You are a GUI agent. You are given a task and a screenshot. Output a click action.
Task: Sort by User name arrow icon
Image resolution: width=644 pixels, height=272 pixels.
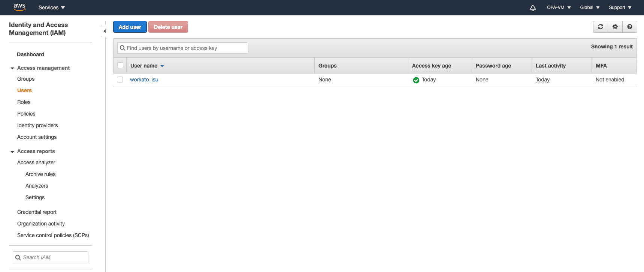[x=162, y=66]
